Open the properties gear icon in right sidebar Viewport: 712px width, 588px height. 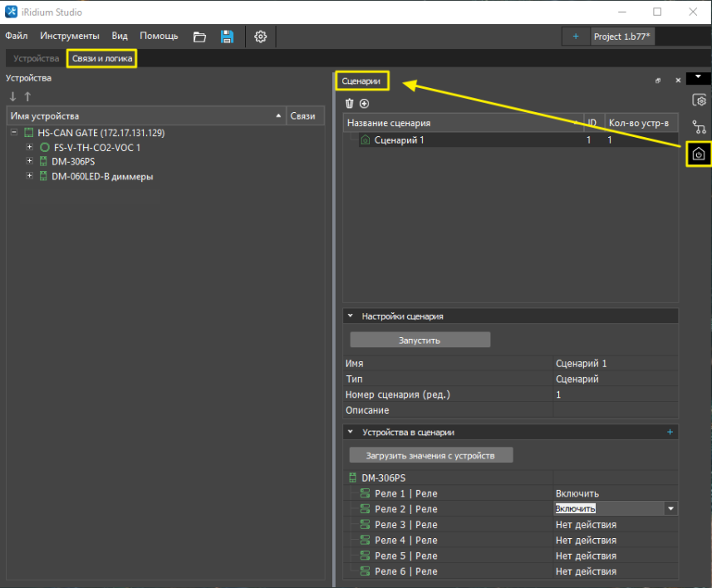tap(699, 100)
